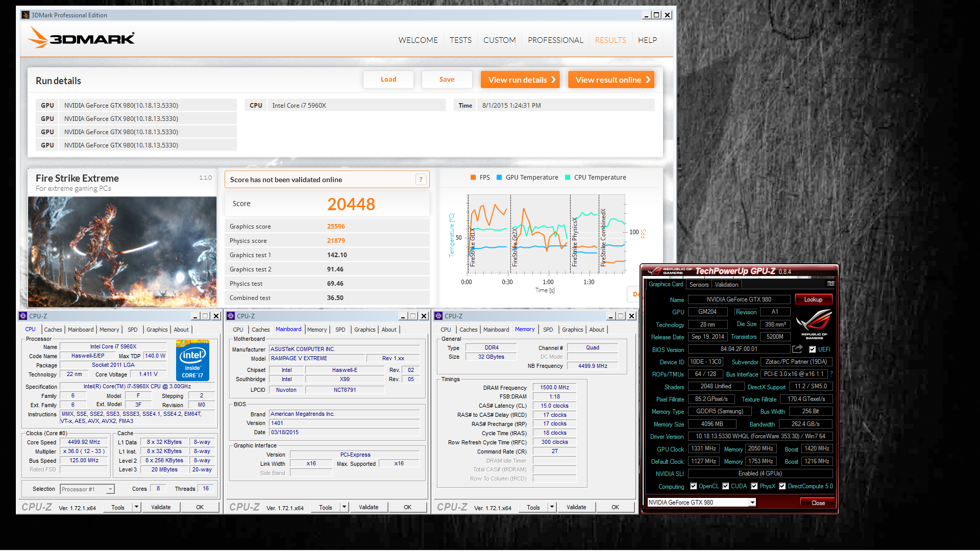Click Tools button in middle CPU-Z window
Screen dimensions: 980x551
tap(326, 507)
